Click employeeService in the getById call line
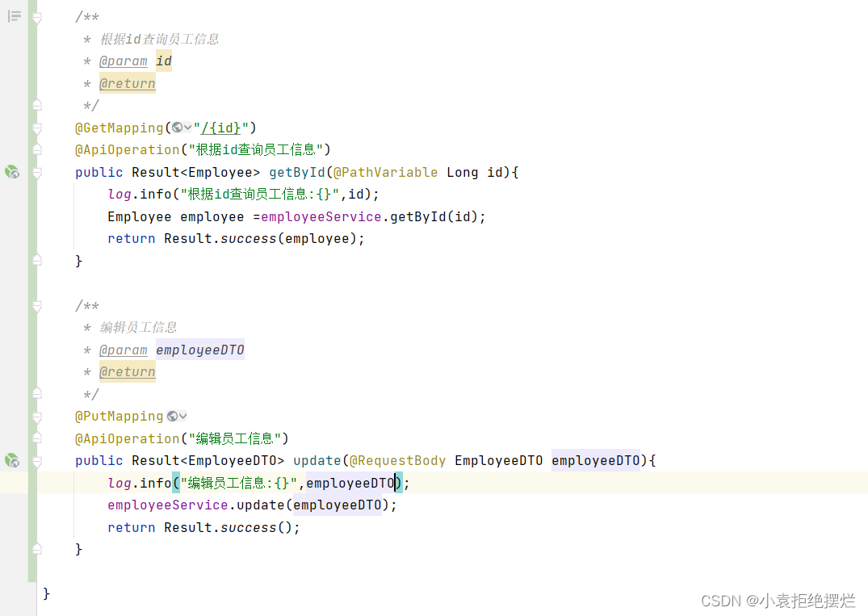The width and height of the screenshot is (868, 616). 321,216
